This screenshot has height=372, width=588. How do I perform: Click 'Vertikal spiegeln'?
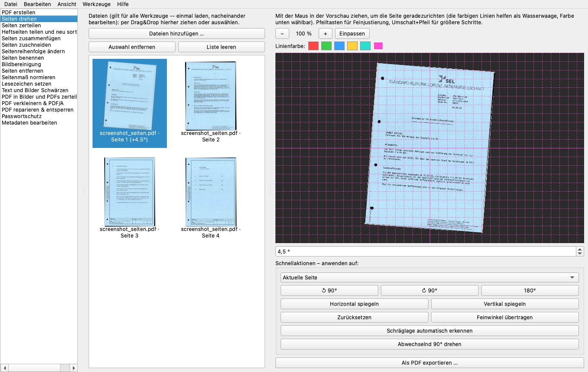[505, 304]
